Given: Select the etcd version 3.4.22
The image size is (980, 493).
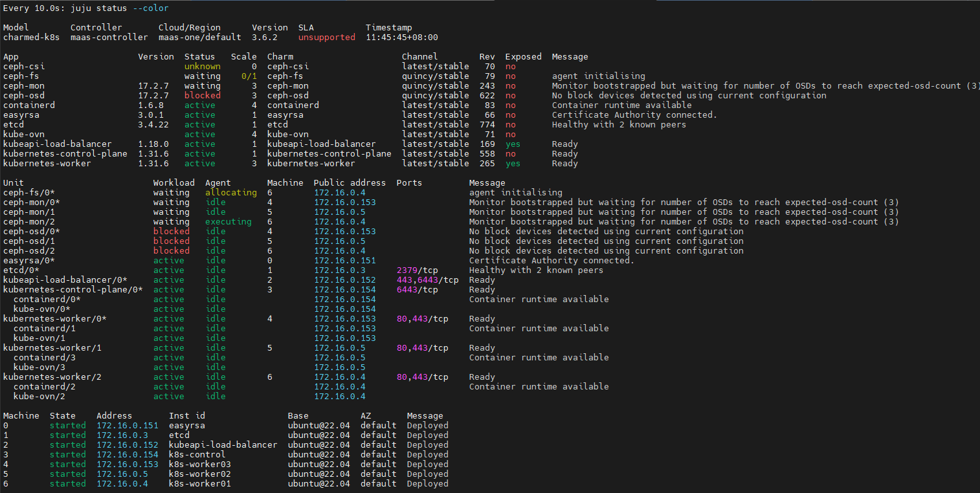Looking at the screenshot, I should click(153, 124).
